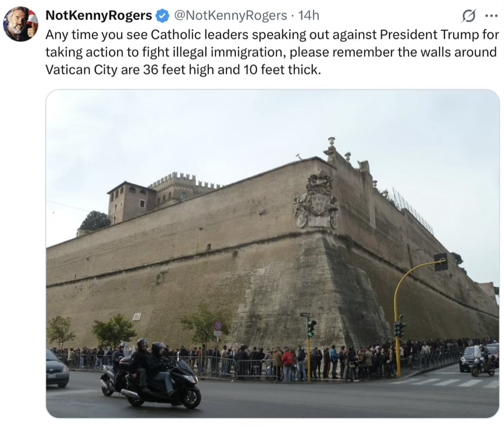Open the @NotKennyRogers handle link
Screen dimensions: 504x426
tap(231, 15)
